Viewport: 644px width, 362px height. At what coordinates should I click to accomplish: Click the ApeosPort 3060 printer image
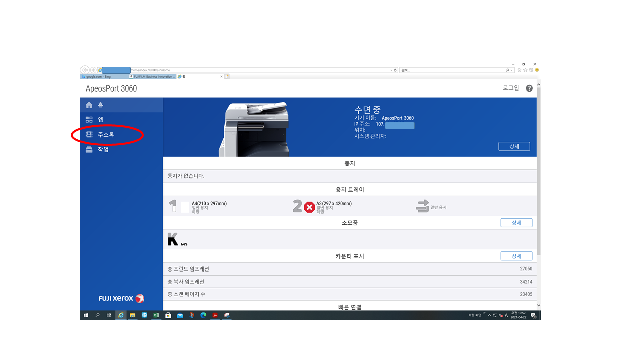click(254, 129)
